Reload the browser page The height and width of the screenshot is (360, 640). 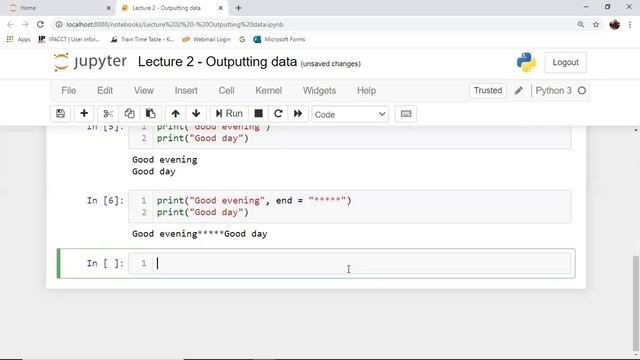click(40, 24)
